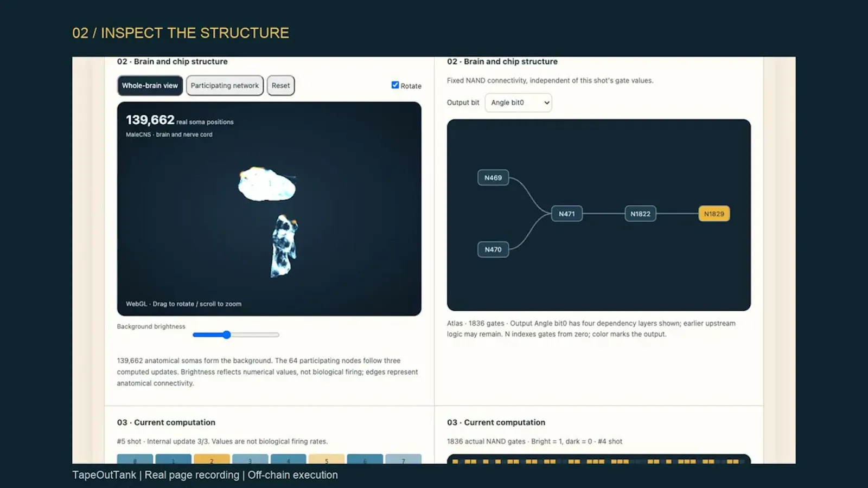Click the orange cell labeled 2
The height and width of the screenshot is (488, 868).
click(212, 459)
